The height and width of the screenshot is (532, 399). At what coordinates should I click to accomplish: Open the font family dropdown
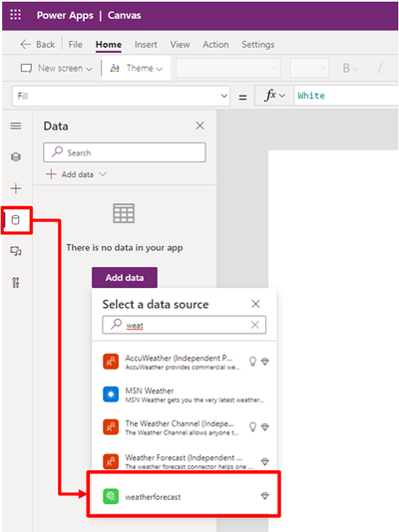pos(227,68)
